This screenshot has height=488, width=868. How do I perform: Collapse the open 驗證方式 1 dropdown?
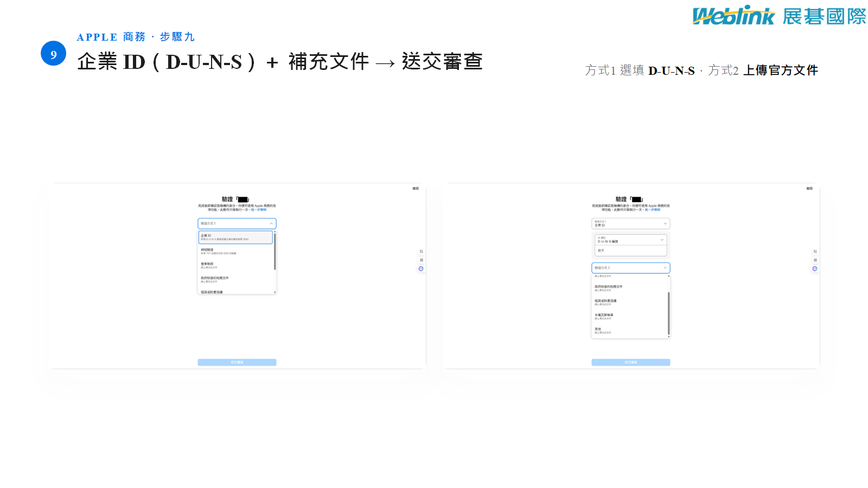(237, 223)
